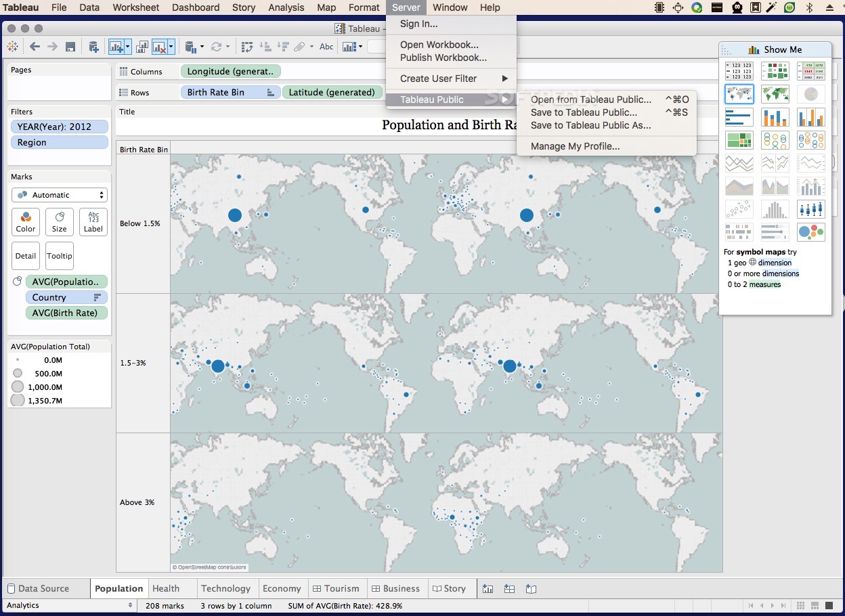Screen dimensions: 845x616
Task: Click the new worksheet toolbar icon
Action: point(116,47)
